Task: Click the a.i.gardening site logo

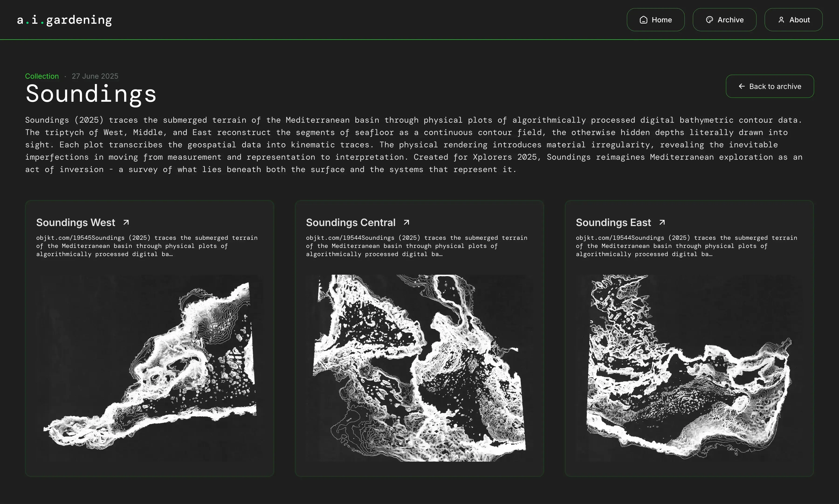Action: [65, 20]
